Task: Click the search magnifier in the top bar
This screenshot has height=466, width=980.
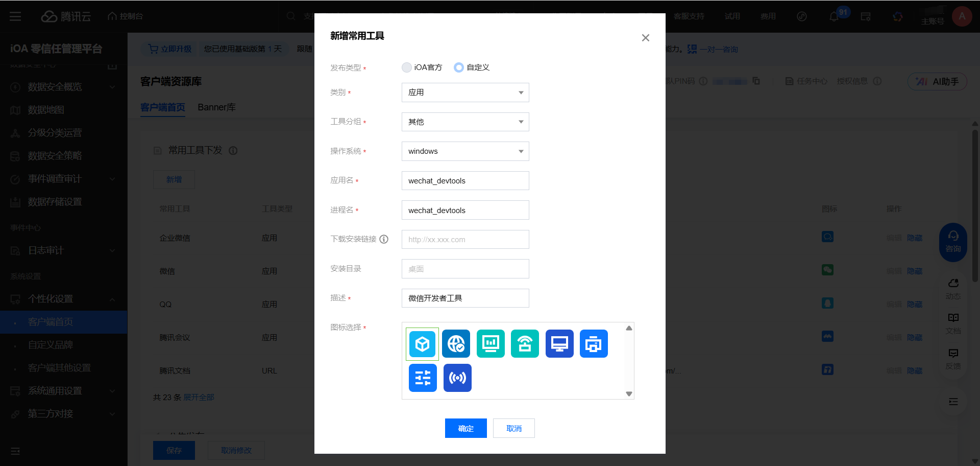Action: coord(291,16)
